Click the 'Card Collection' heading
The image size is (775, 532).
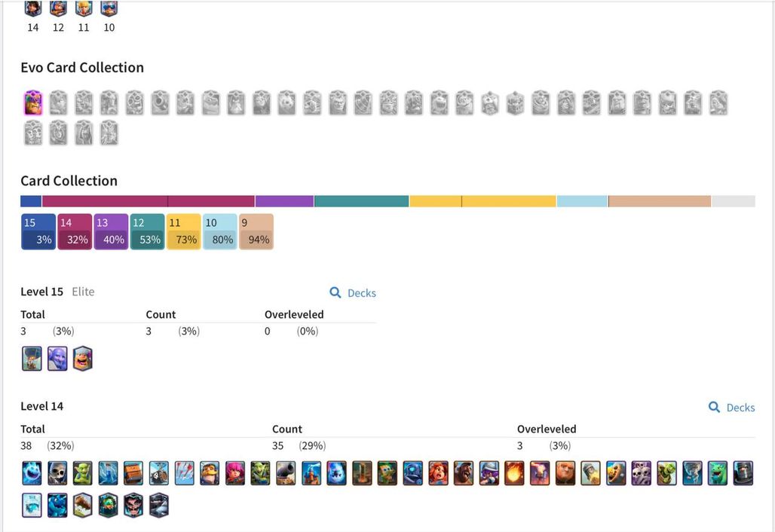click(69, 181)
